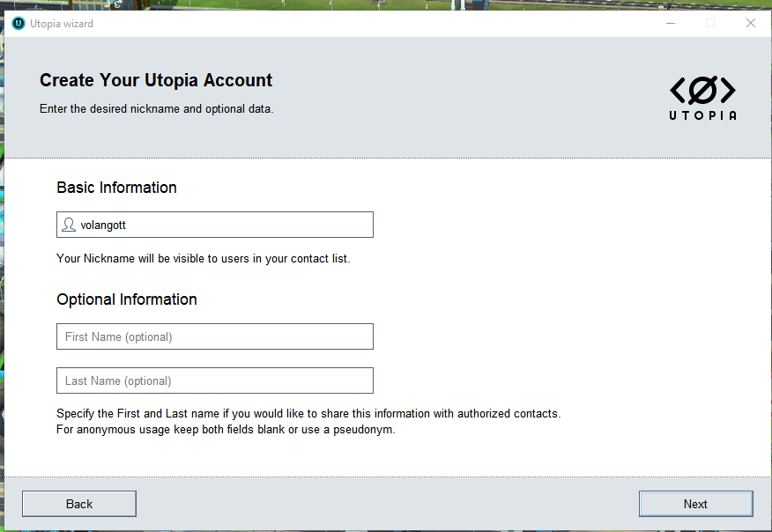
Task: Click the 'Specify the First and Last name' text
Action: point(308,413)
